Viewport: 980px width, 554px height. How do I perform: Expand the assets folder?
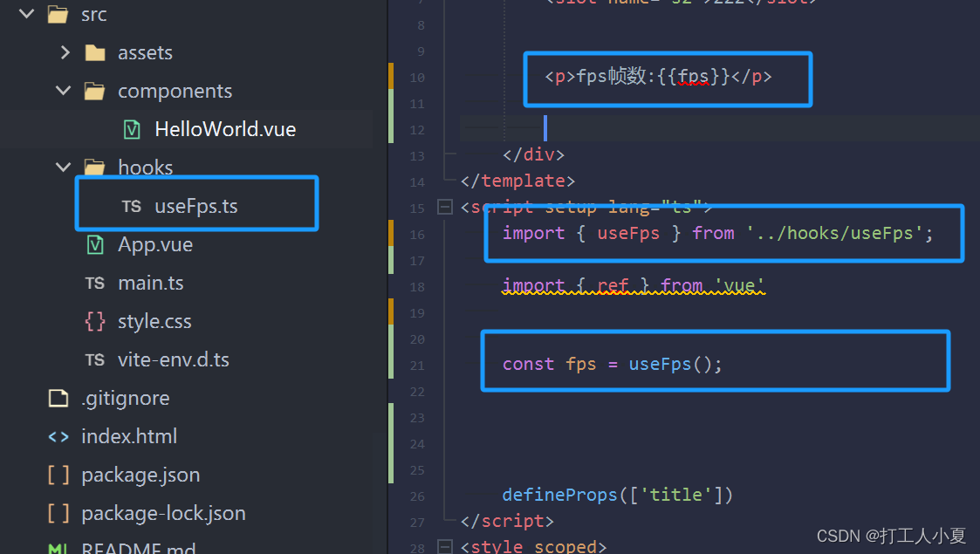click(64, 51)
